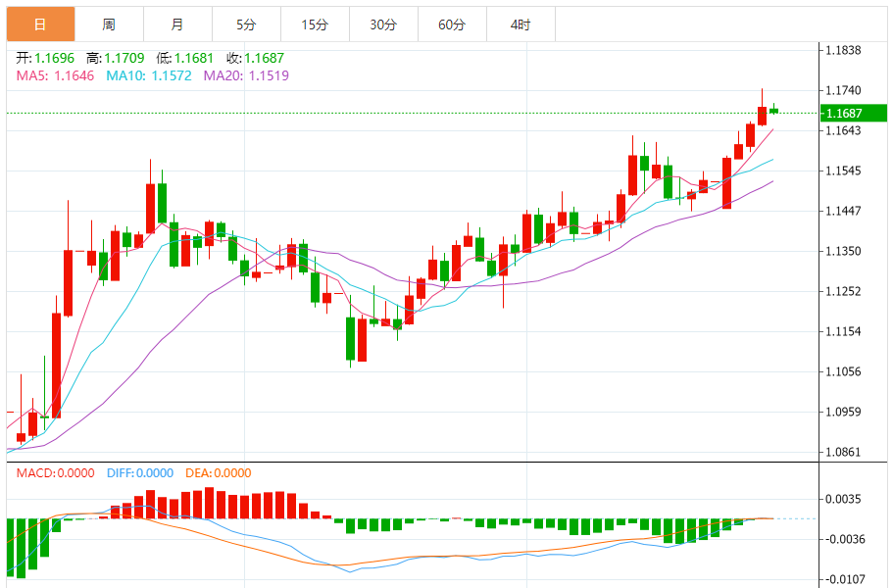Screen dimensions: 893x588
Task: Click the 1.1252 price axis label
Action: (x=843, y=291)
